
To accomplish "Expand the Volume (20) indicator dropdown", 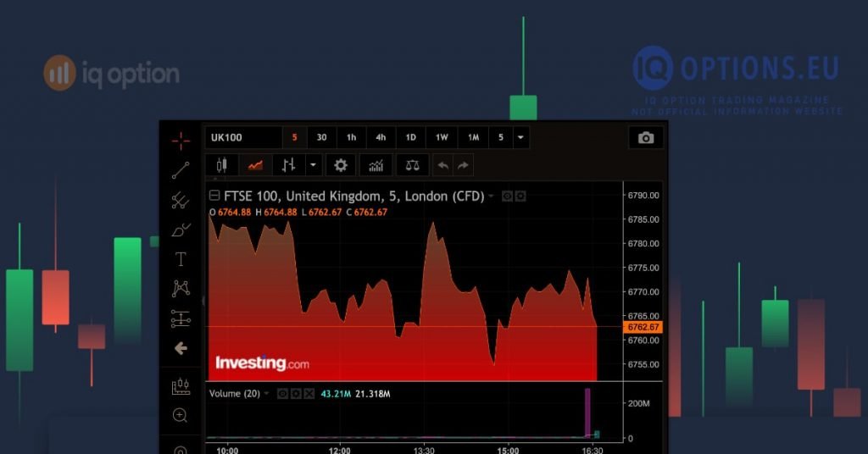I will 266,394.
